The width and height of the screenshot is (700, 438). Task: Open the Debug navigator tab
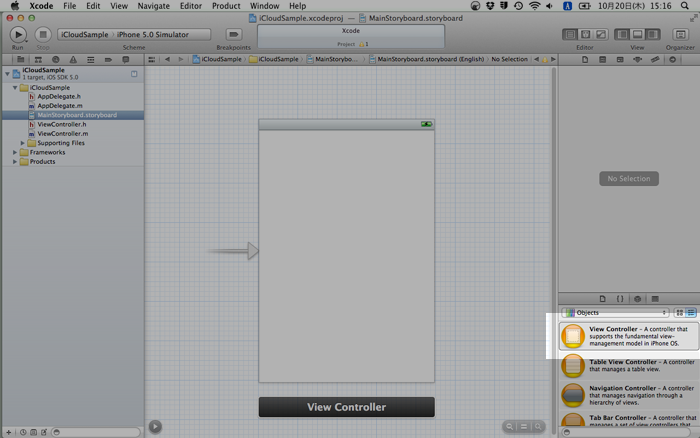(x=91, y=59)
